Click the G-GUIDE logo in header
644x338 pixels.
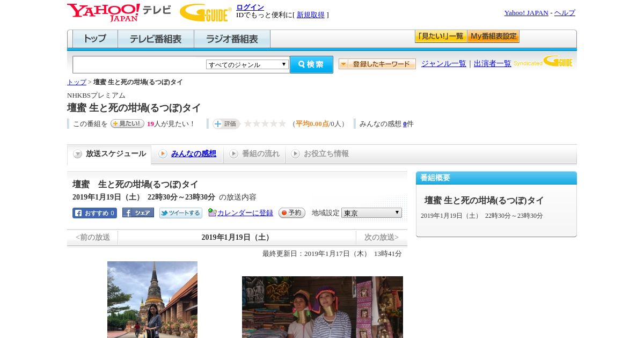point(206,12)
